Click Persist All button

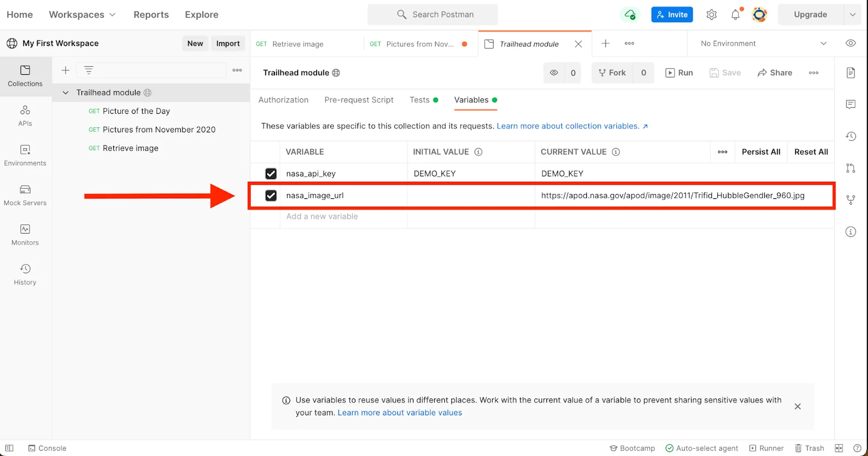[x=761, y=152]
